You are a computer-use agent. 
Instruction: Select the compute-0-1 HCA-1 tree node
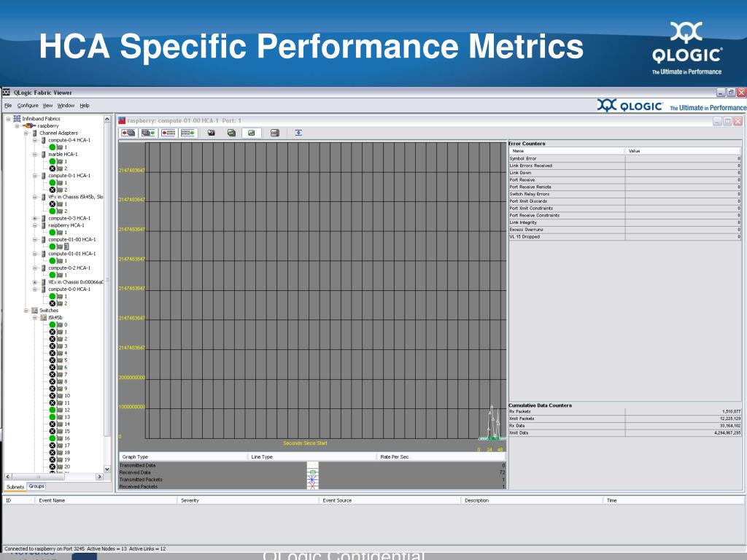[69, 176]
